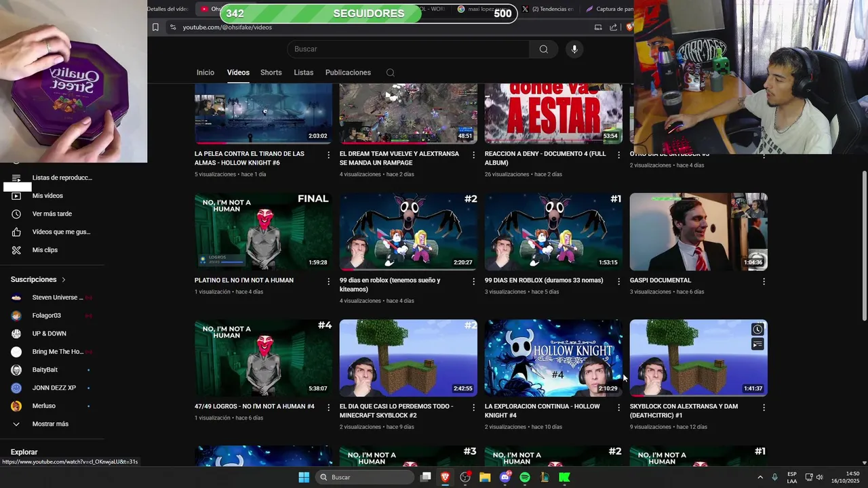This screenshot has width=868, height=488.
Task: Open File Explorer from the taskbar
Action: pos(485,477)
